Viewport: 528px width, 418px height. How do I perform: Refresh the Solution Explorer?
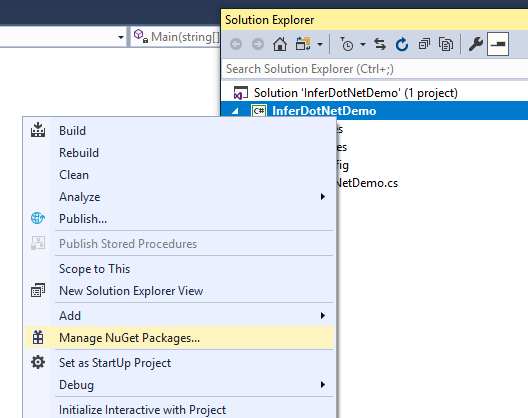(402, 44)
